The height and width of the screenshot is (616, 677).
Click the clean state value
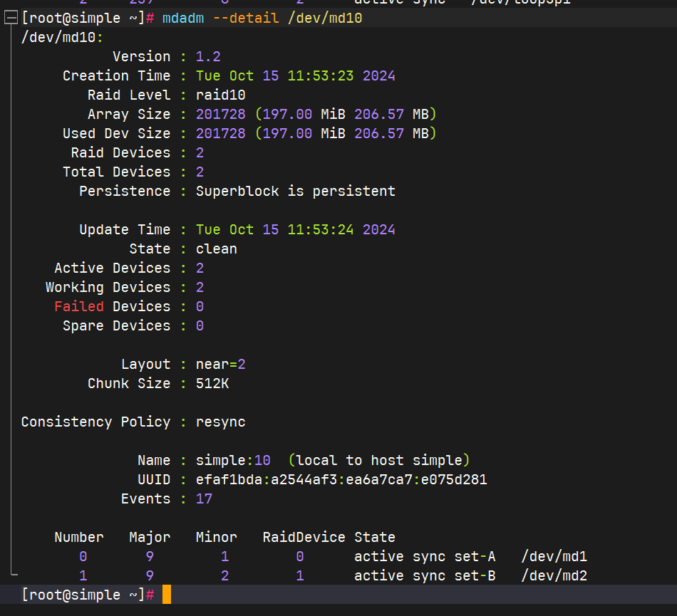(x=217, y=249)
